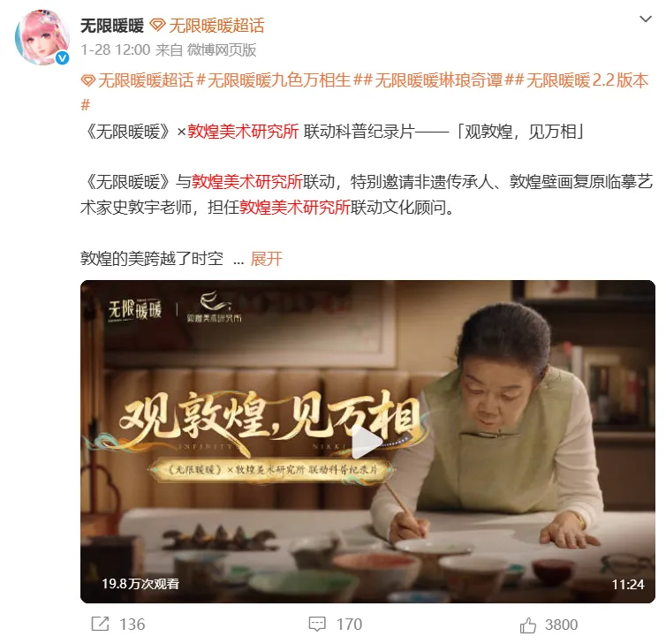
Task: Open the comments bubble icon
Action: pyautogui.click(x=317, y=624)
